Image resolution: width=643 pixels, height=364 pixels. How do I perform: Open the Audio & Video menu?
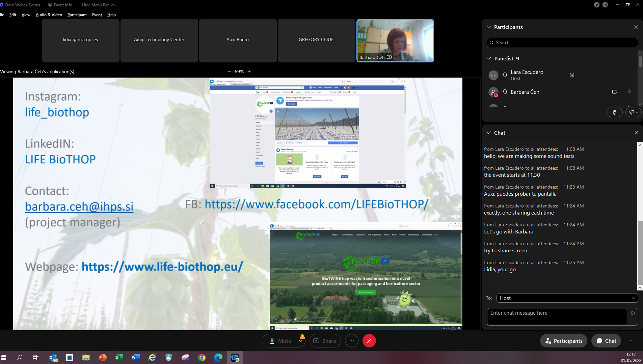pyautogui.click(x=49, y=15)
